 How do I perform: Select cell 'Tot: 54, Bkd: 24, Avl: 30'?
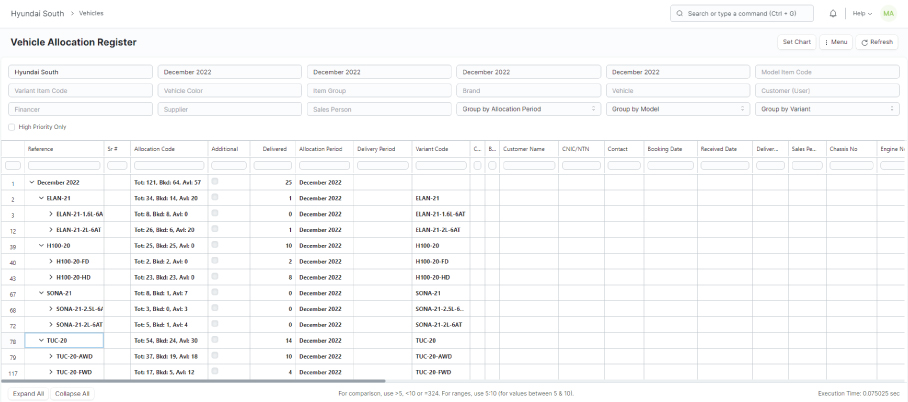tap(169, 341)
